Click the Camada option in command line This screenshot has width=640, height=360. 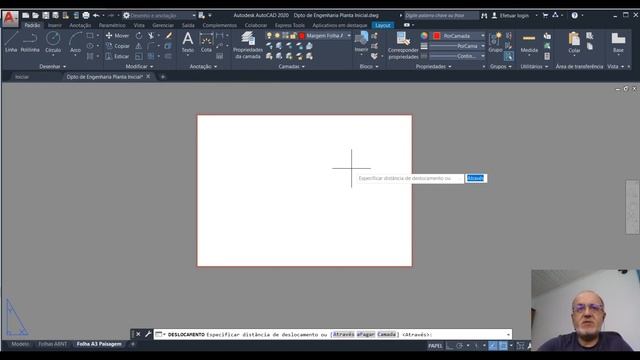tap(386, 334)
